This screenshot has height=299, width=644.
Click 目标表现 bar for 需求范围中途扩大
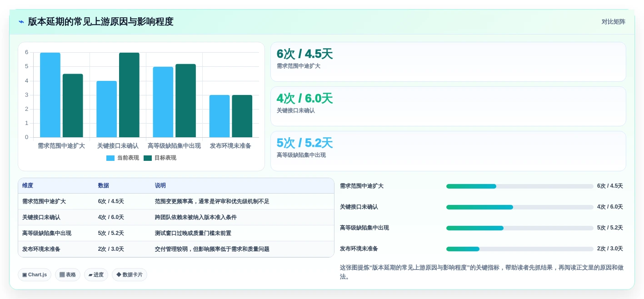pos(73,105)
